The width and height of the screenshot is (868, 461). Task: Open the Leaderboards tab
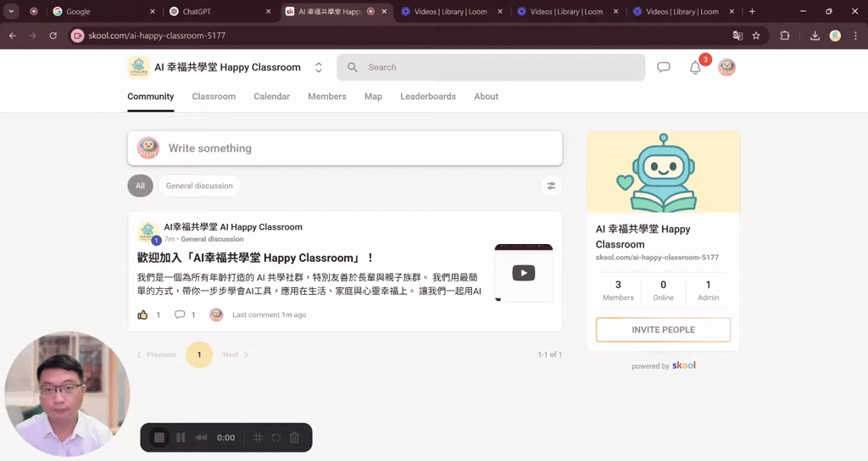pyautogui.click(x=428, y=97)
